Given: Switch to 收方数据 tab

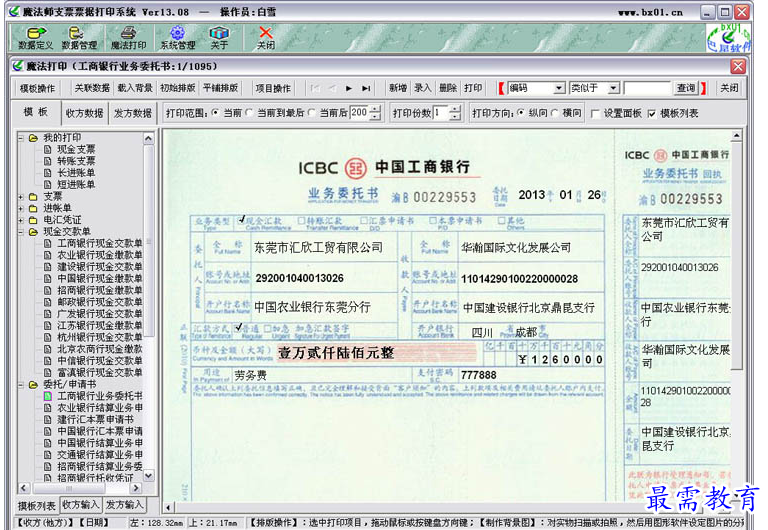Looking at the screenshot, I should (x=84, y=113).
